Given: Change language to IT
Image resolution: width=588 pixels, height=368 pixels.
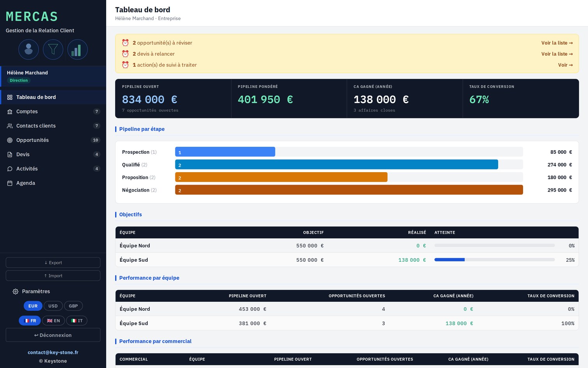Looking at the screenshot, I should 77,321.
